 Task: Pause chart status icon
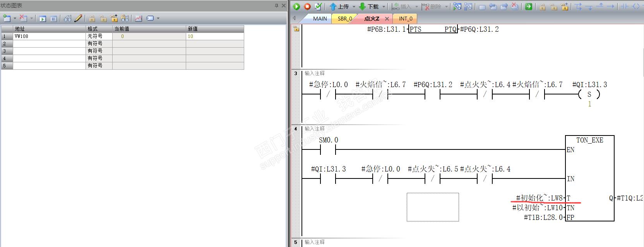(53, 18)
